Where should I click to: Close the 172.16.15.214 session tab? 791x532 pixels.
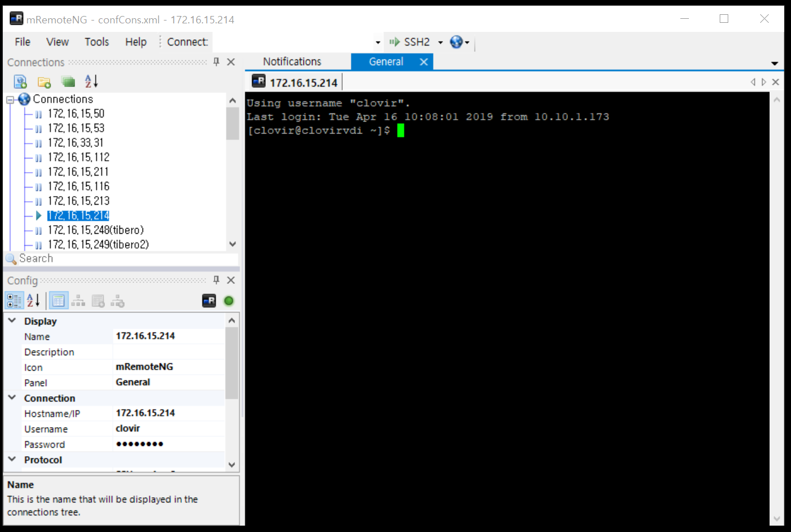click(776, 82)
